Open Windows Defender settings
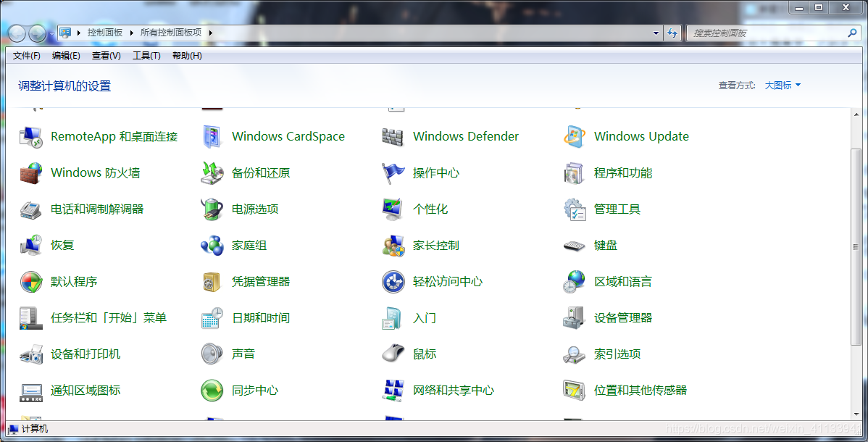The width and height of the screenshot is (868, 442). [464, 136]
